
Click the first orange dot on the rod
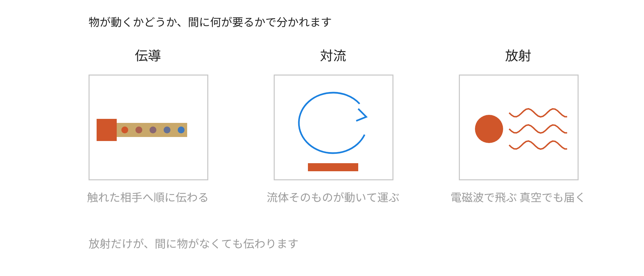coord(125,130)
